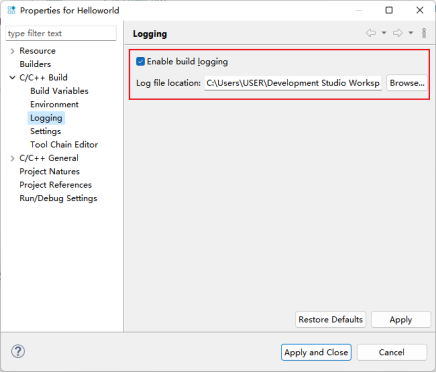
Task: Close the Properties dialog window
Action: (x=420, y=10)
